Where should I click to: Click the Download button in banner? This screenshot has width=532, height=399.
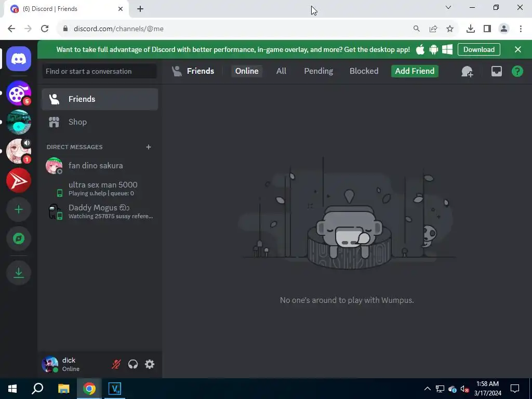pyautogui.click(x=478, y=49)
